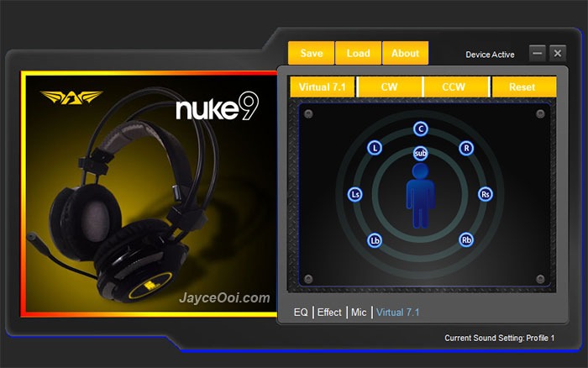Screen dimensions: 588x368
Task: Click the Load button
Action: 358,53
